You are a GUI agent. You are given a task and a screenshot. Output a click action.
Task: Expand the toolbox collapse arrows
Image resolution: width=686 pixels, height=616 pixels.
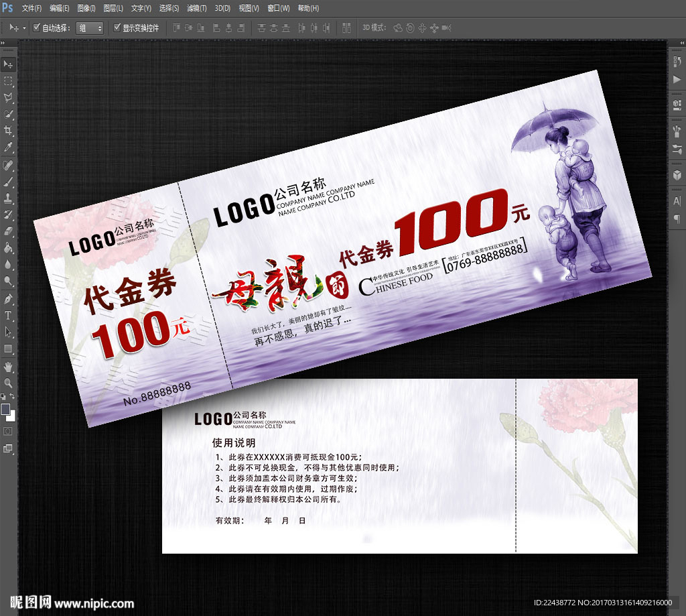click(3, 43)
